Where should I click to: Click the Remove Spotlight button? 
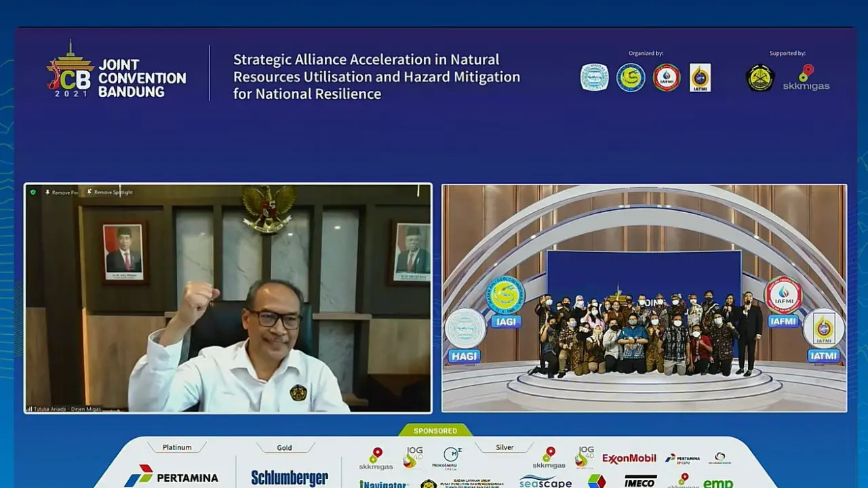[x=110, y=192]
